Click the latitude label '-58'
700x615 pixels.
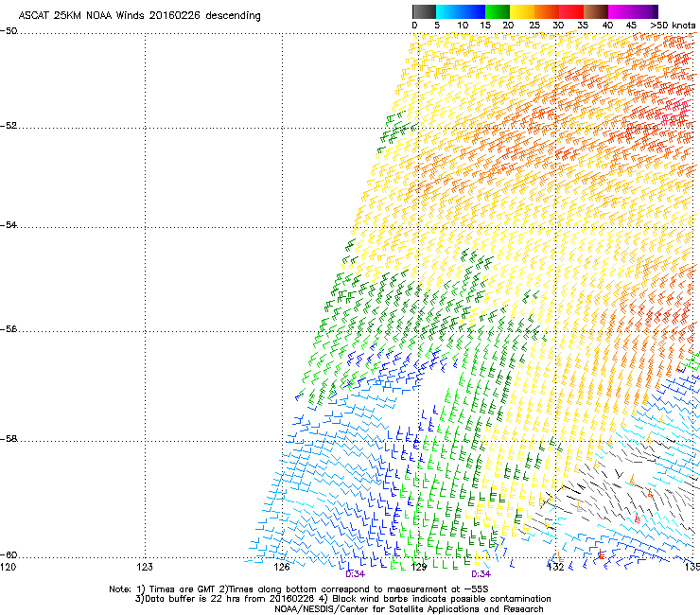click(x=9, y=439)
